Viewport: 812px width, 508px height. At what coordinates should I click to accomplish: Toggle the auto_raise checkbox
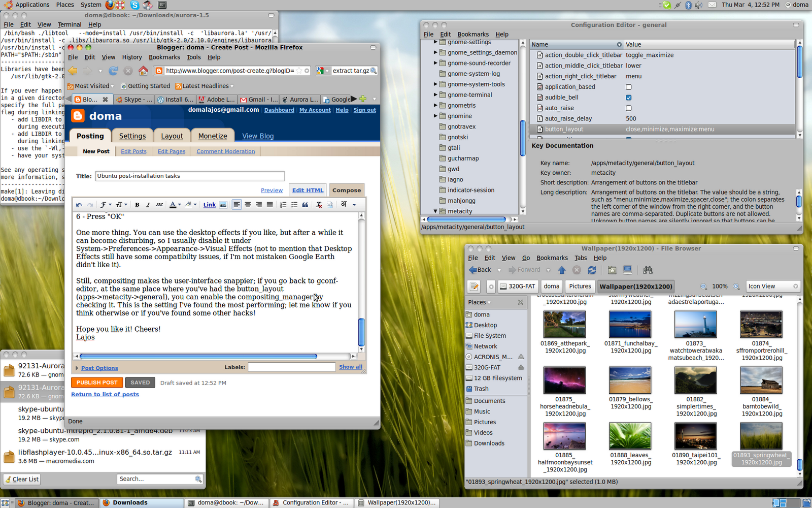point(629,108)
